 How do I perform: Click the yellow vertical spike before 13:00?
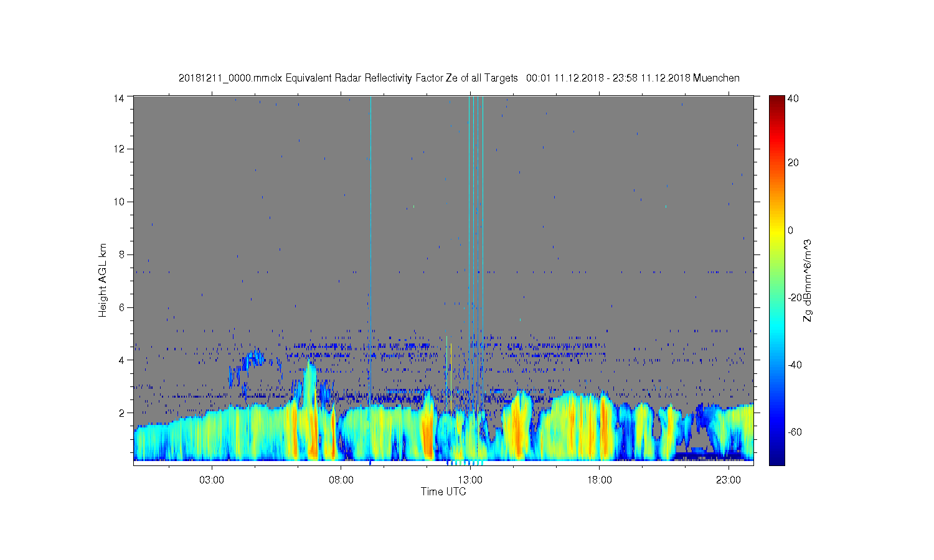point(451,380)
